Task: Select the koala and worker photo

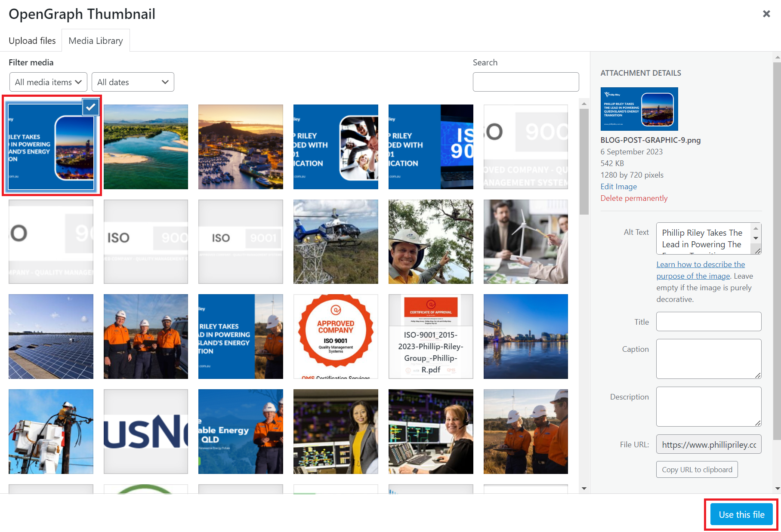Action: click(x=431, y=242)
